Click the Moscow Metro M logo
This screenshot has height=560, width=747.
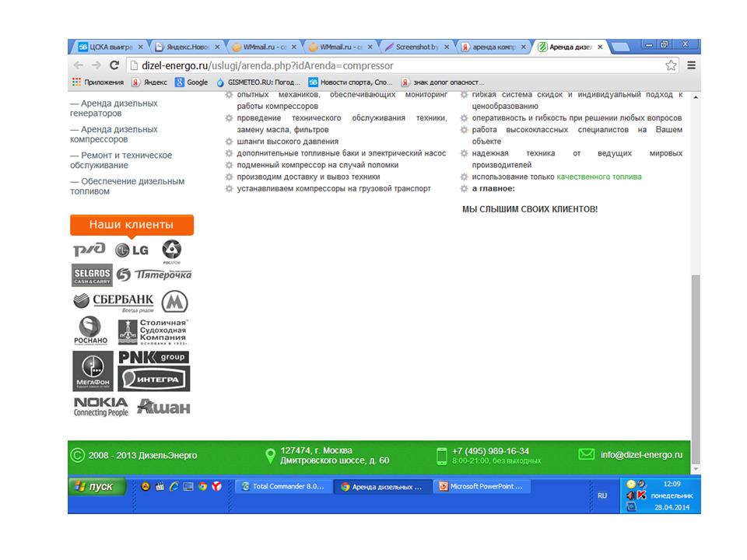tap(174, 302)
